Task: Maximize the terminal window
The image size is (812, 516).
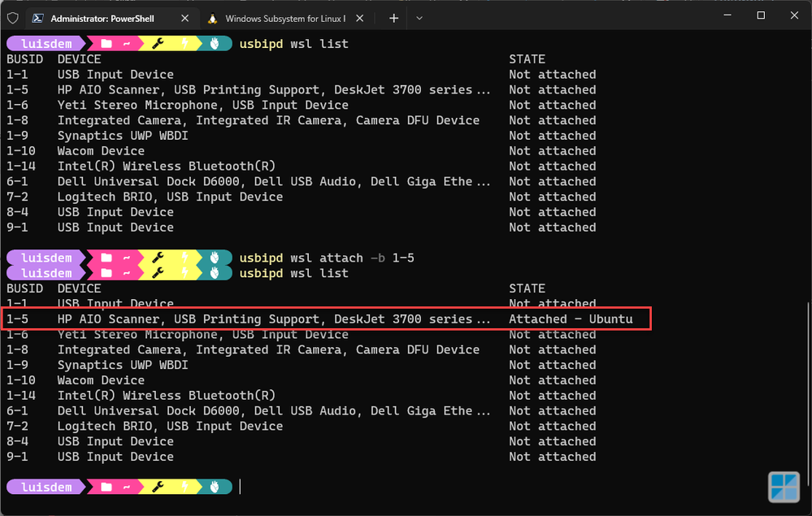Action: (761, 15)
